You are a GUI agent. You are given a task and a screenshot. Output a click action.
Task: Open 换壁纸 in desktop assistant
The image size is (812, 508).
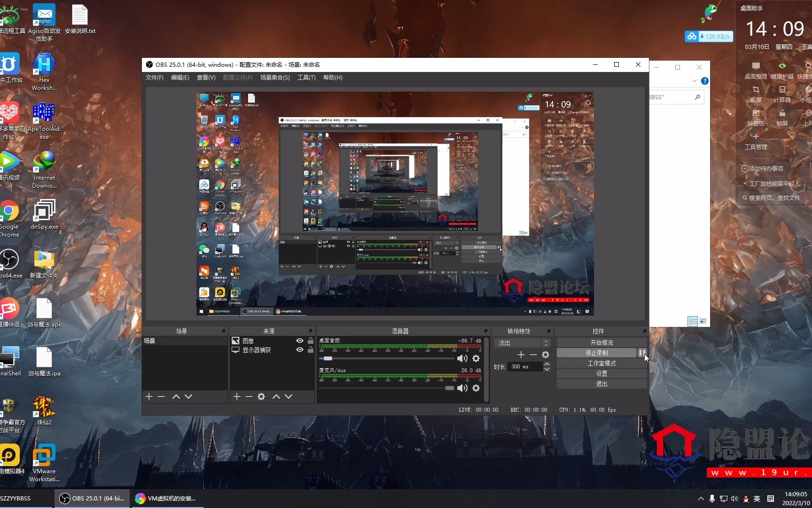click(x=756, y=118)
